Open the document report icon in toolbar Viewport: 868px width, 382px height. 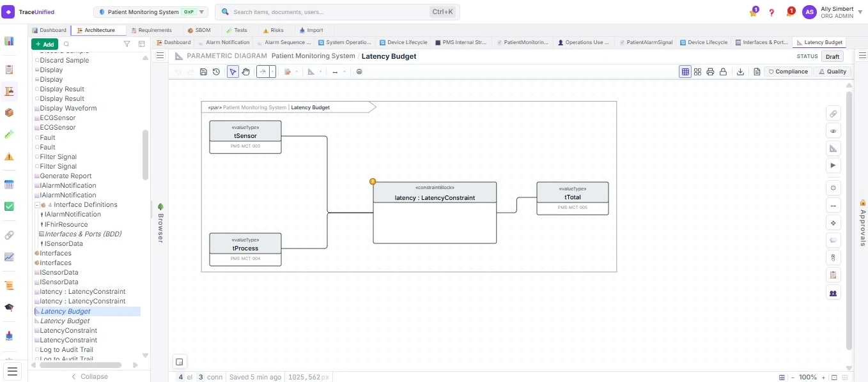[757, 72]
